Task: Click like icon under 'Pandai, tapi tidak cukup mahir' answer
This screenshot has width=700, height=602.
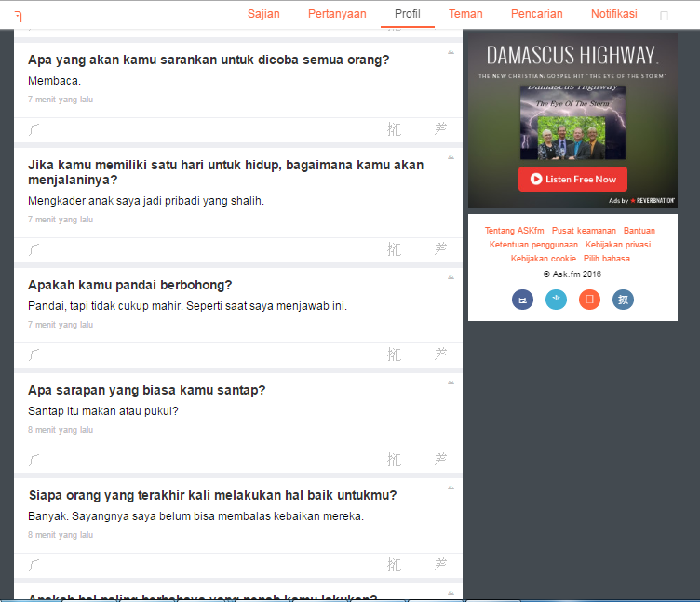Action: coord(394,355)
